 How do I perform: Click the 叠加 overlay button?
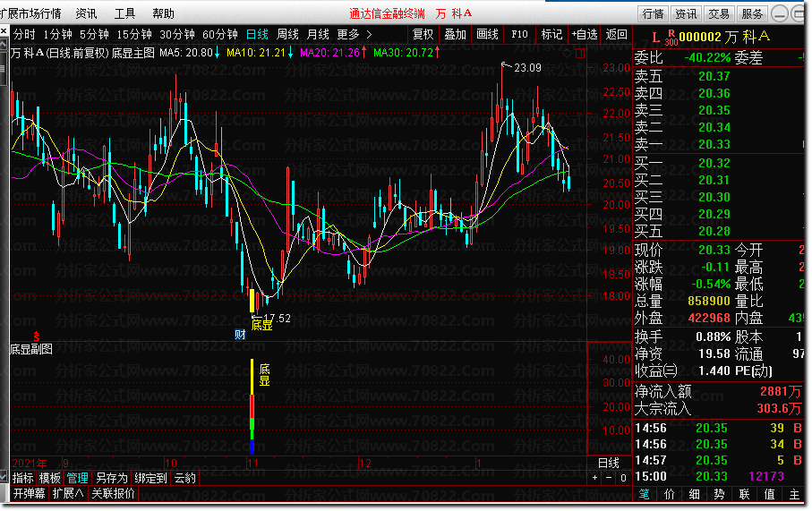455,35
